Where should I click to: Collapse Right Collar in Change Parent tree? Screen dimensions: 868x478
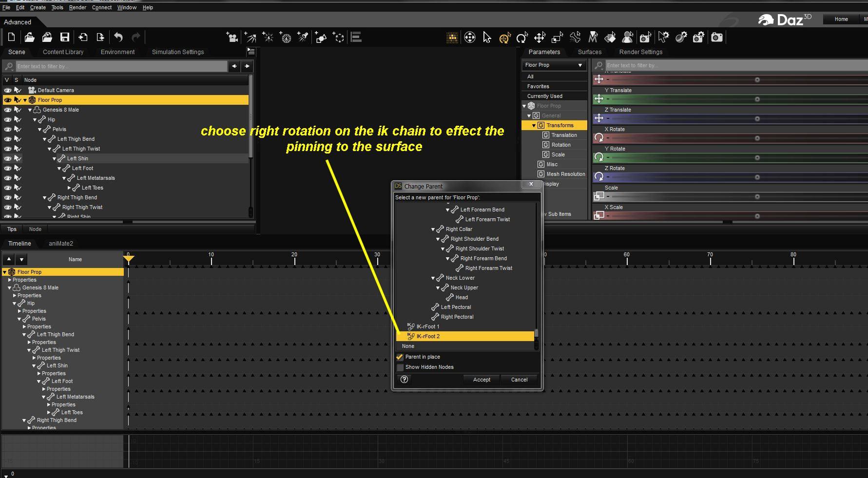click(433, 229)
